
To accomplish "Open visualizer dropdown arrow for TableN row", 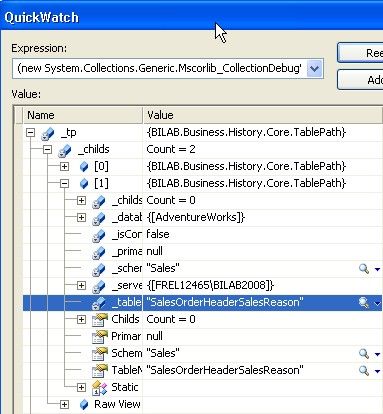I will (x=377, y=371).
